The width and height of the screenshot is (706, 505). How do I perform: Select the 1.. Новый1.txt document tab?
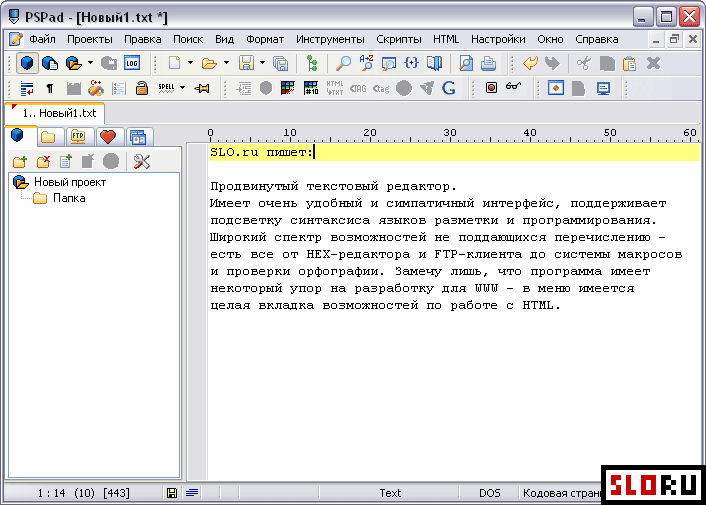[55, 113]
